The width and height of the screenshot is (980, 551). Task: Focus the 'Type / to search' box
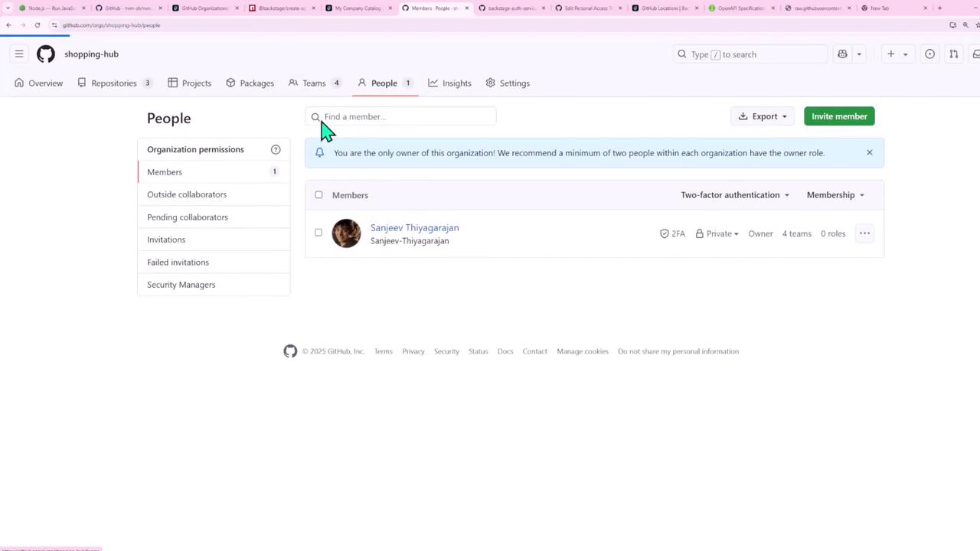click(x=750, y=54)
